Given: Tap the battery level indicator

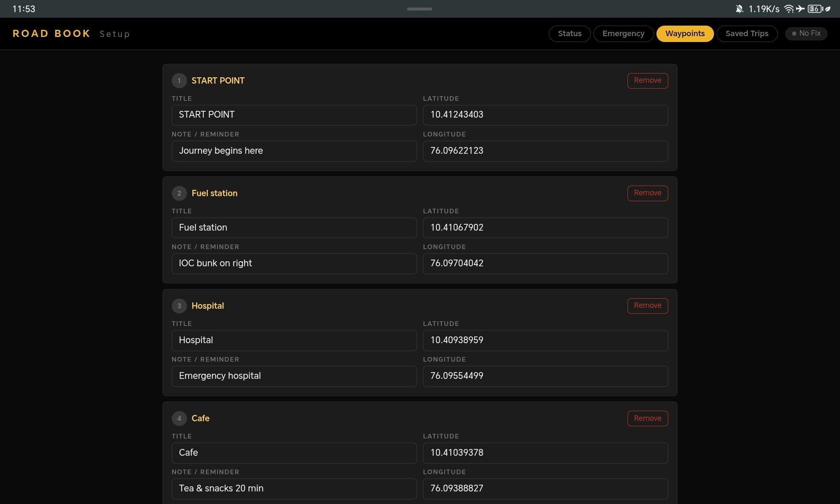Looking at the screenshot, I should pos(815,9).
